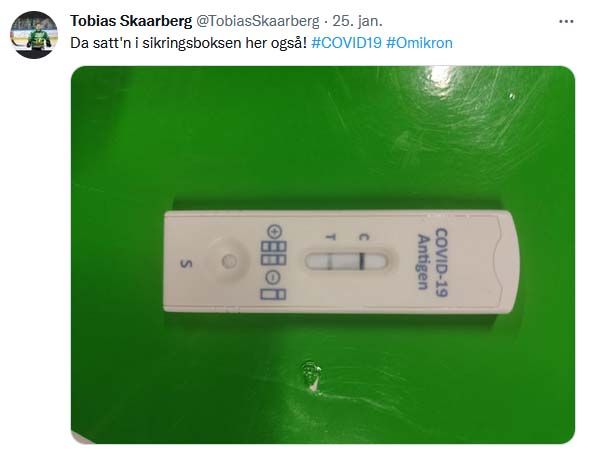Open the attached antigen test photo
Screen dimensions: 590x457
click(x=323, y=255)
